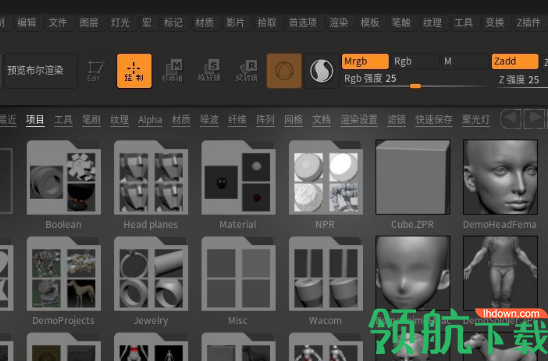Open the 宏 menu
Image resolution: width=548 pixels, height=361 pixels.
(x=147, y=23)
